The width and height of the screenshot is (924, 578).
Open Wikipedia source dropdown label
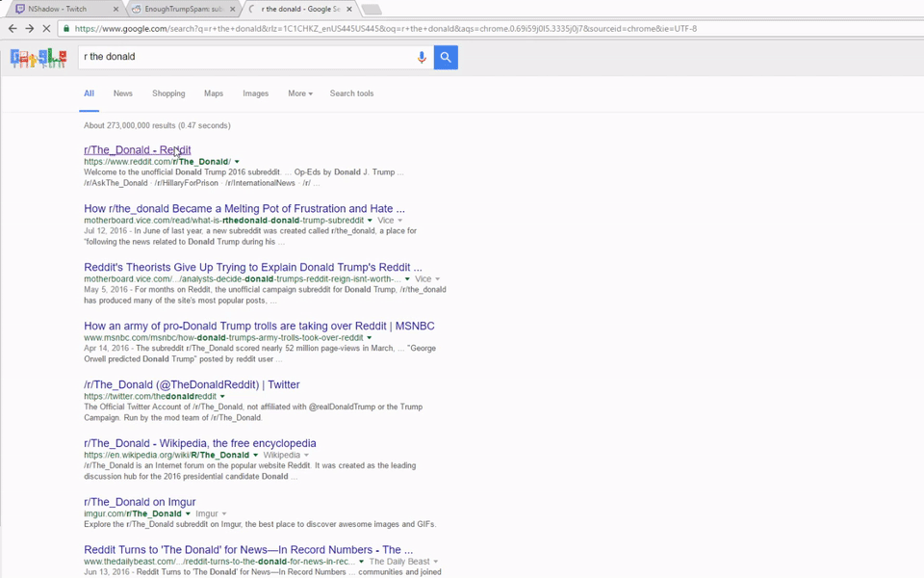click(286, 455)
